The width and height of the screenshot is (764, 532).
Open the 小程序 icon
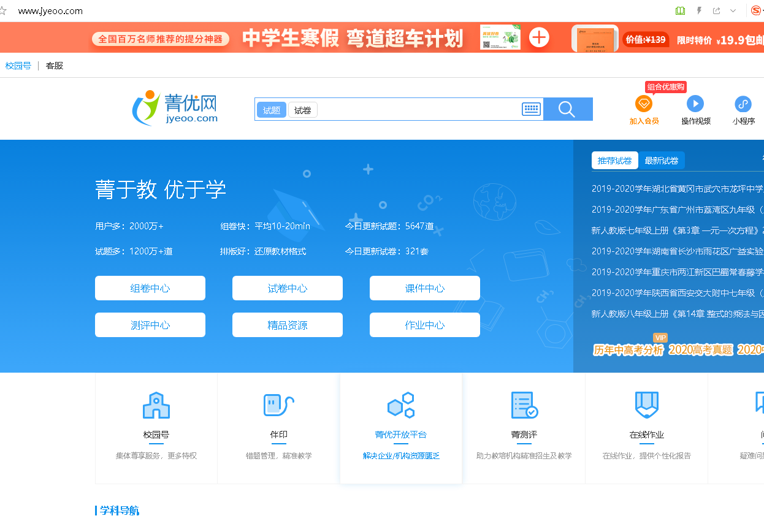point(743,103)
